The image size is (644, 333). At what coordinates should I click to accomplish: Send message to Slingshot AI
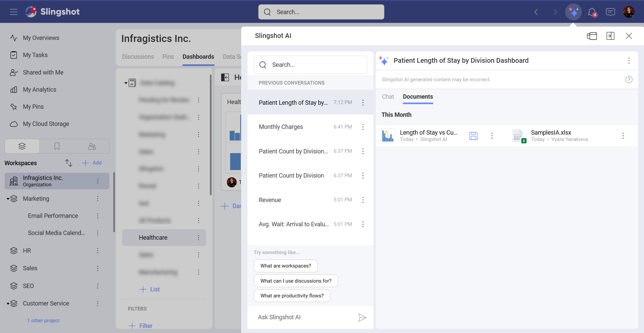pyautogui.click(x=362, y=318)
